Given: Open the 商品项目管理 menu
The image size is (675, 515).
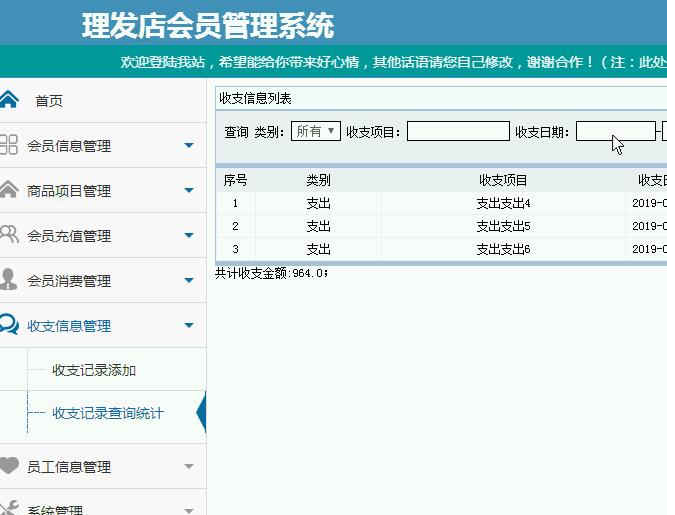Looking at the screenshot, I should tap(69, 191).
